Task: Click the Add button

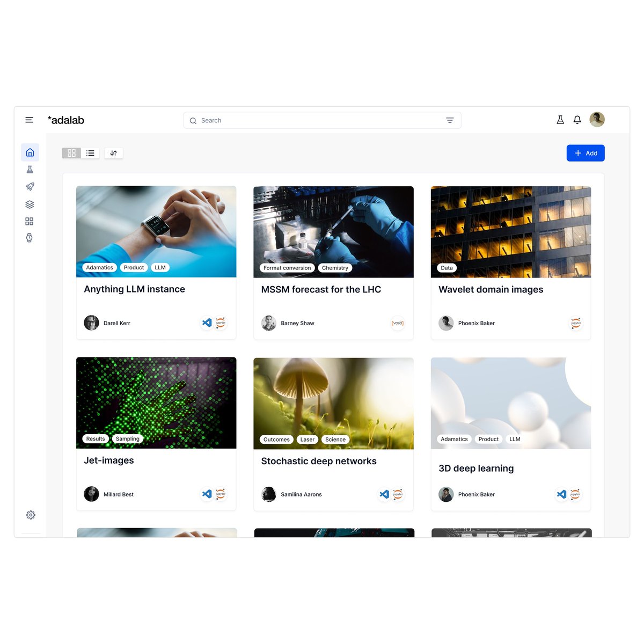Action: 586,153
